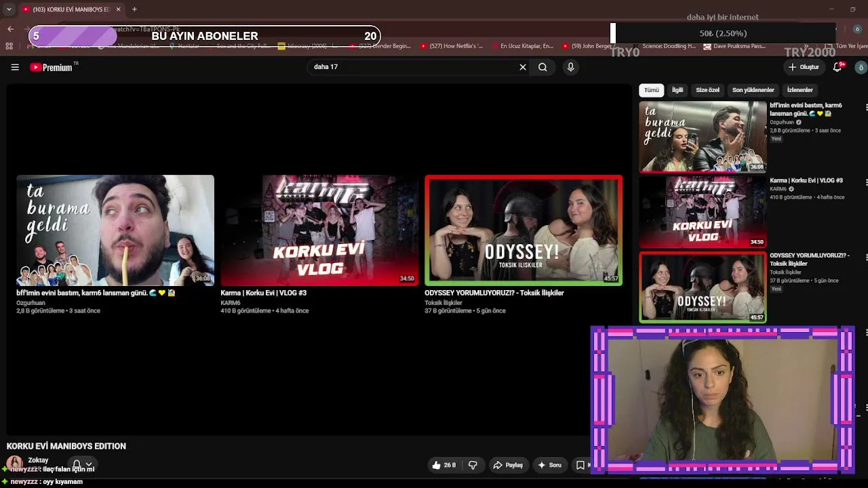Open sidebar thumbnail for Karma Korku Evi VLOG #3

[x=703, y=212]
